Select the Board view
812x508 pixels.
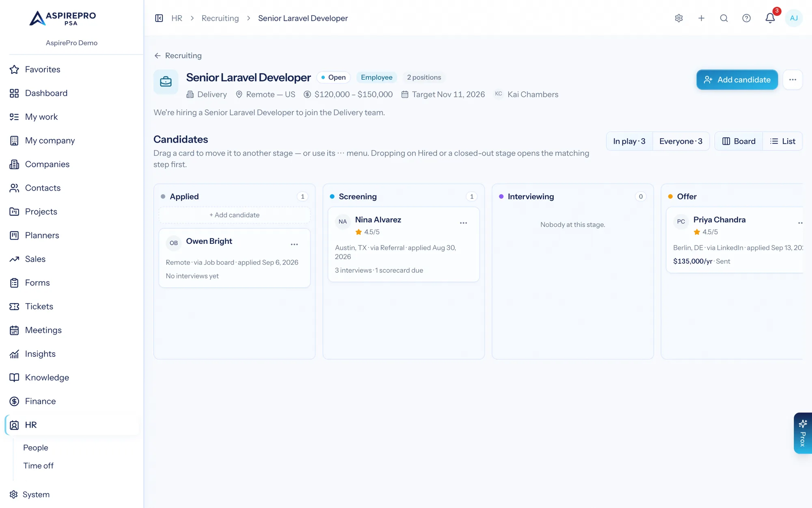point(739,141)
